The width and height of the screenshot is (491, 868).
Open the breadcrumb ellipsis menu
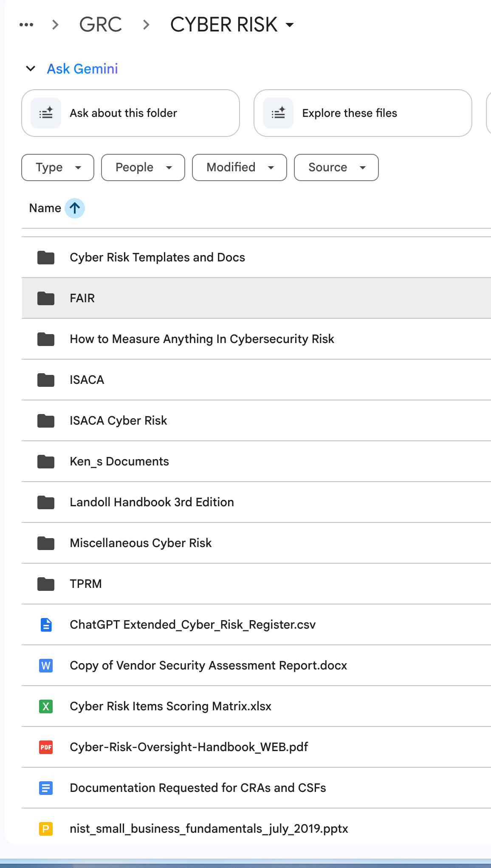pyautogui.click(x=26, y=25)
